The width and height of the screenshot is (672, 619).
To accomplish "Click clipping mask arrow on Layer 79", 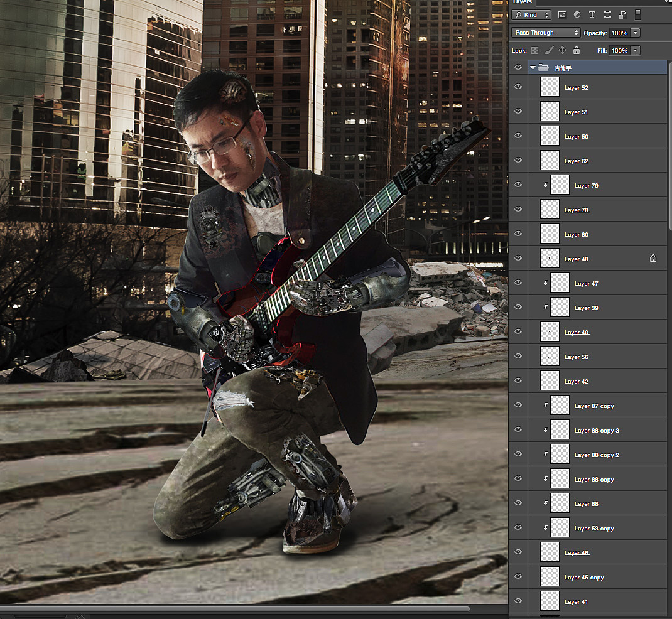I will 546,185.
